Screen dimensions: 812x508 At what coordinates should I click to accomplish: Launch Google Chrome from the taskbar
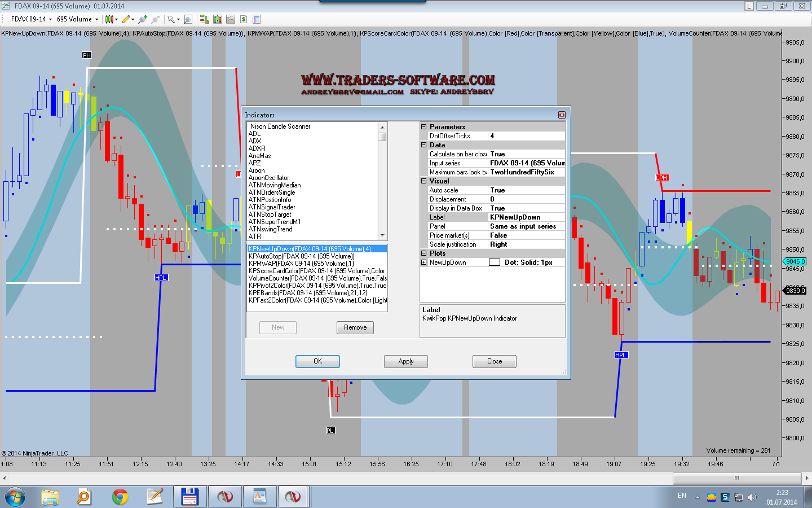tap(120, 497)
